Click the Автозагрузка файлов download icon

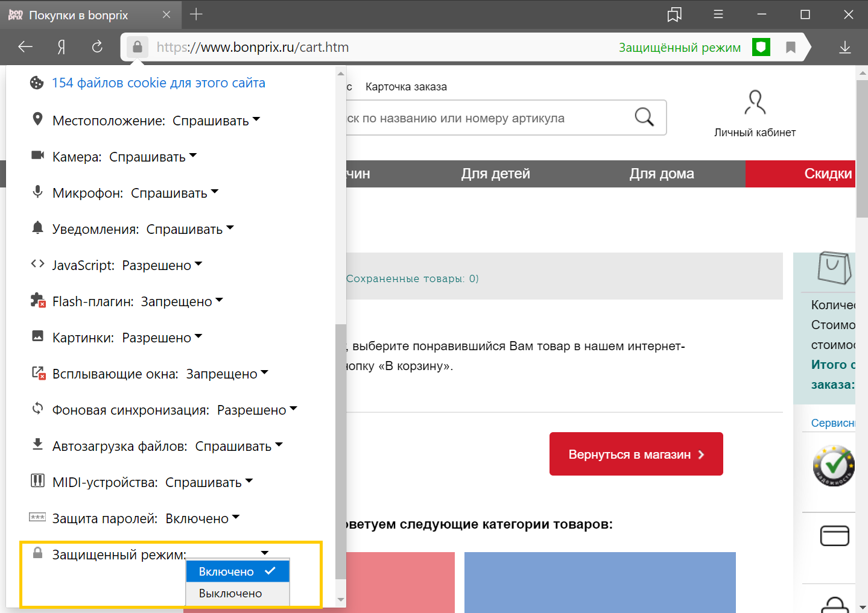coord(37,445)
